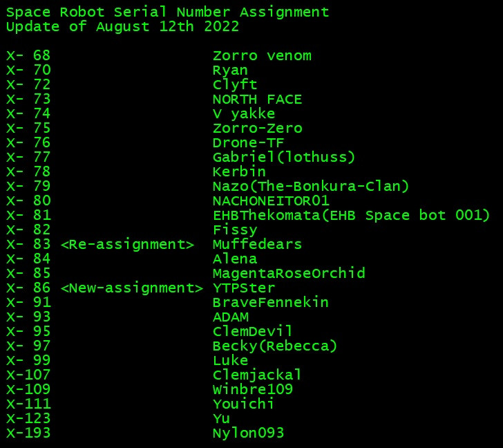The width and height of the screenshot is (503, 448).
Task: Select the Becky(Rebecca) entry
Action: click(x=274, y=346)
